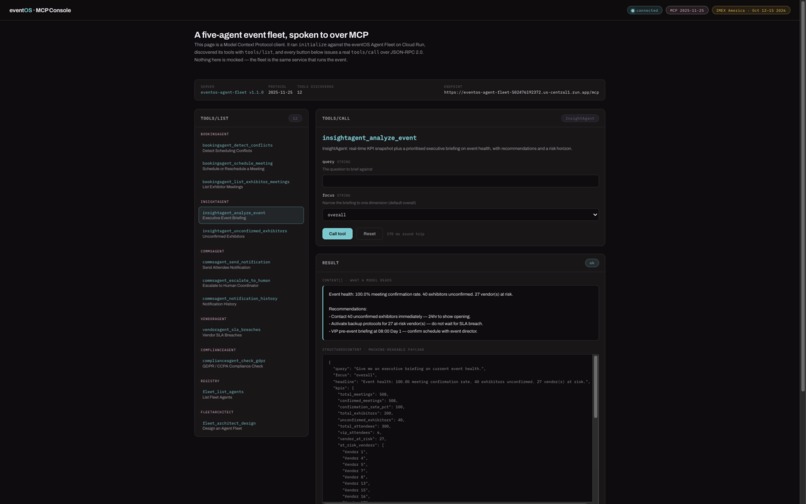Click the ok status badge in RESULT
This screenshot has width=806, height=504.
(x=592, y=263)
